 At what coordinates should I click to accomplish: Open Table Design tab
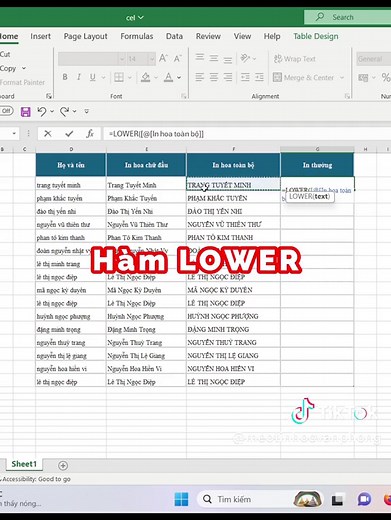[x=316, y=36]
